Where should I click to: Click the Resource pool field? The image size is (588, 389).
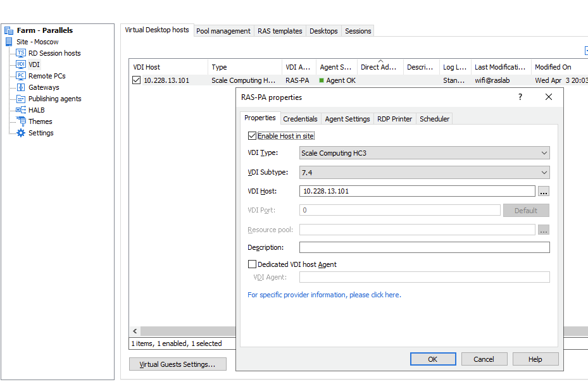[417, 230]
